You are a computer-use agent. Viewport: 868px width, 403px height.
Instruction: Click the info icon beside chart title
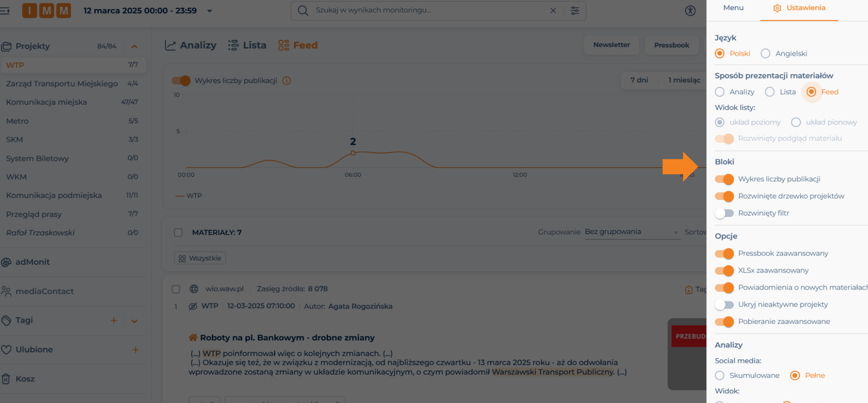point(287,81)
